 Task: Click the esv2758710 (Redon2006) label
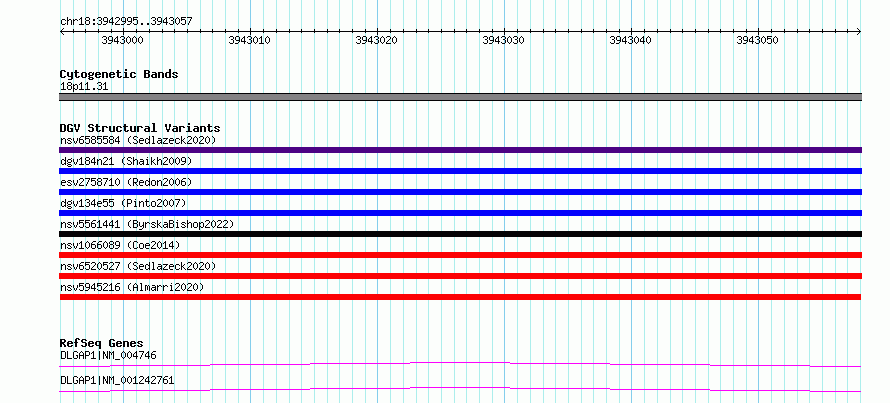click(126, 182)
